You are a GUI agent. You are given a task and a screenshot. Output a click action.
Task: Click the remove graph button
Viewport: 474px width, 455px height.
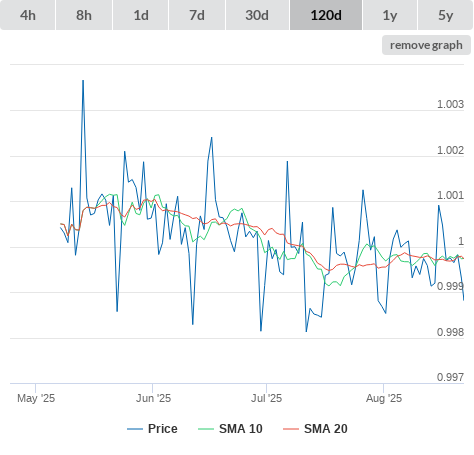(426, 45)
